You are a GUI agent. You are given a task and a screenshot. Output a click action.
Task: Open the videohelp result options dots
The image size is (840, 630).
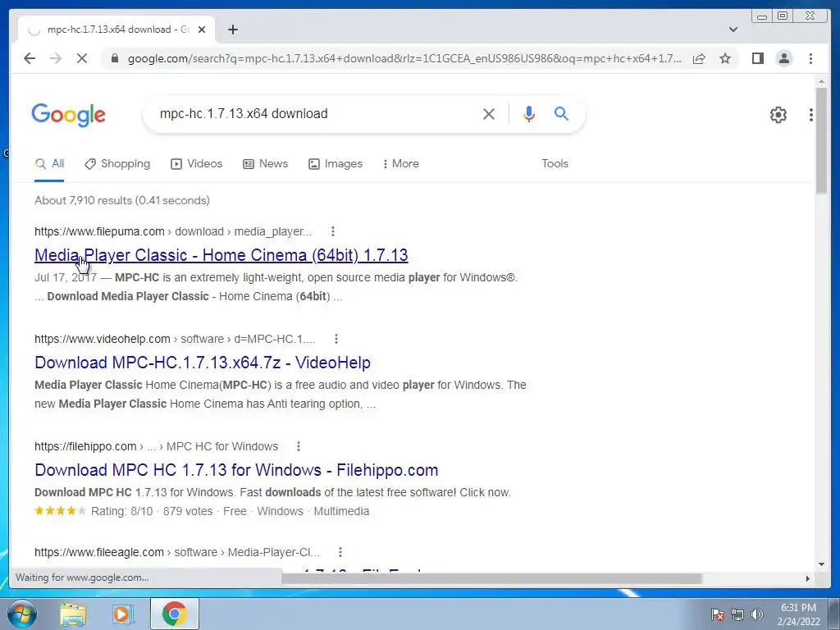336,339
